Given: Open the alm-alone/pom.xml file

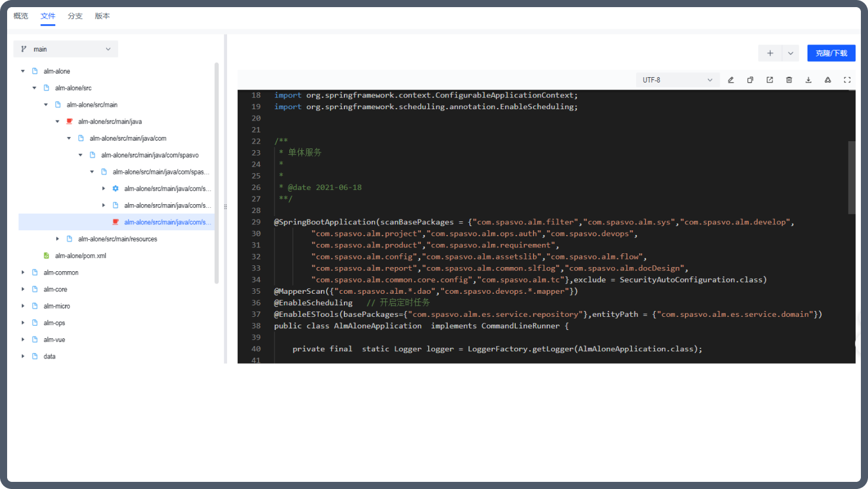Looking at the screenshot, I should (80, 256).
